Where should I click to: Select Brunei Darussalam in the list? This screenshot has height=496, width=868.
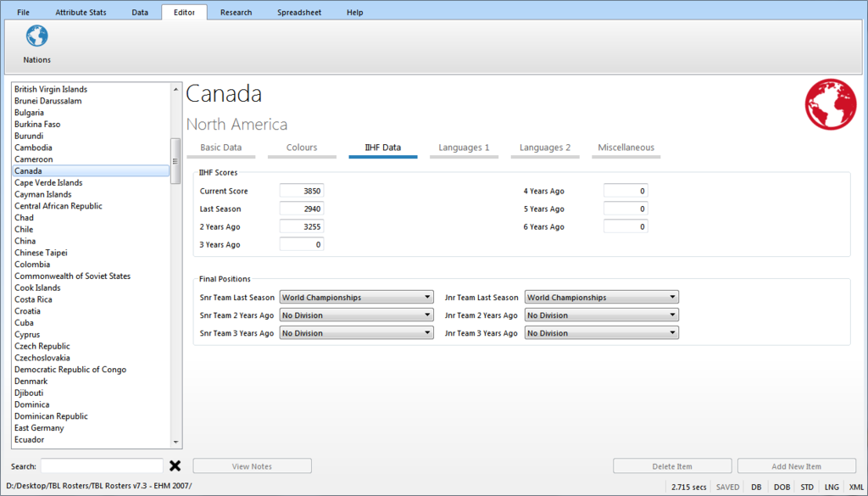(x=91, y=101)
